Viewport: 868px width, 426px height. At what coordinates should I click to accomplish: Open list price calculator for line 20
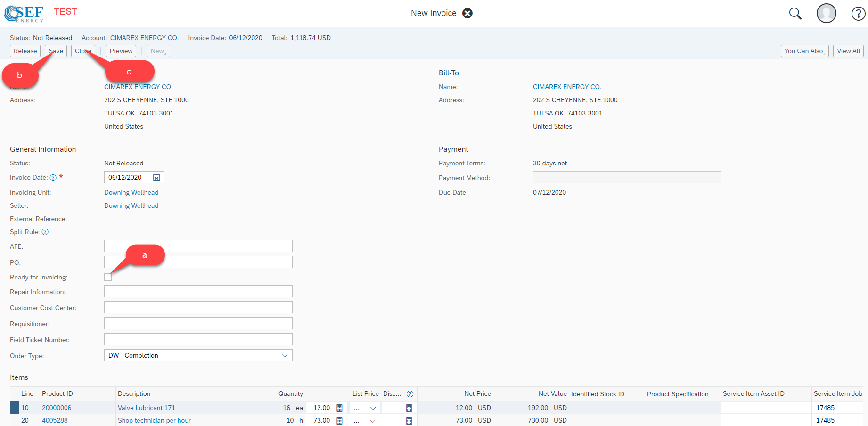coord(339,421)
